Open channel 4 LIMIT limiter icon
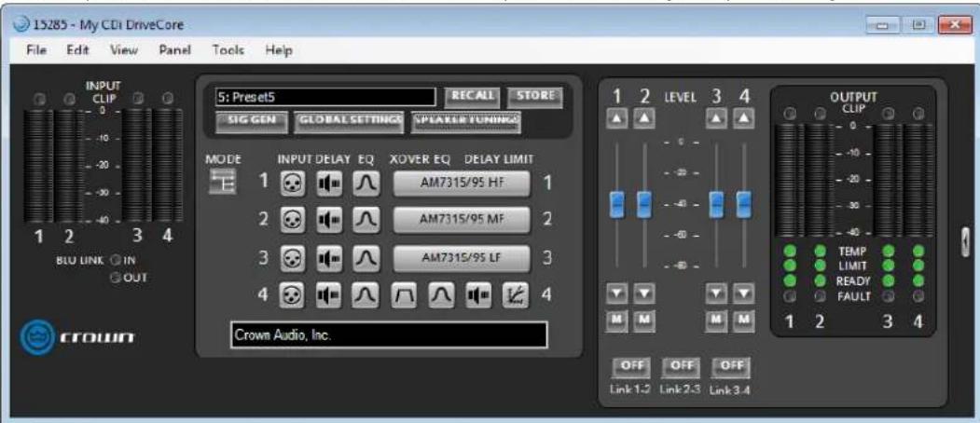 515,294
